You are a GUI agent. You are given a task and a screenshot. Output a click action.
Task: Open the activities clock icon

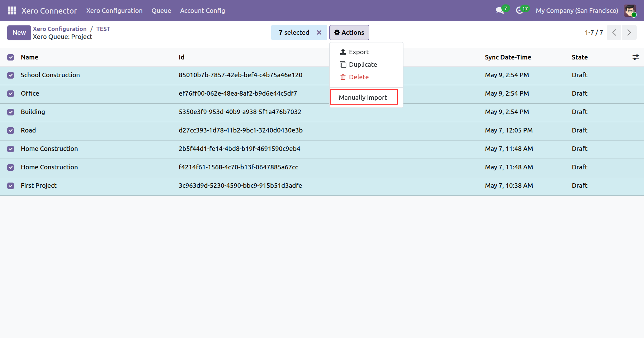519,10
